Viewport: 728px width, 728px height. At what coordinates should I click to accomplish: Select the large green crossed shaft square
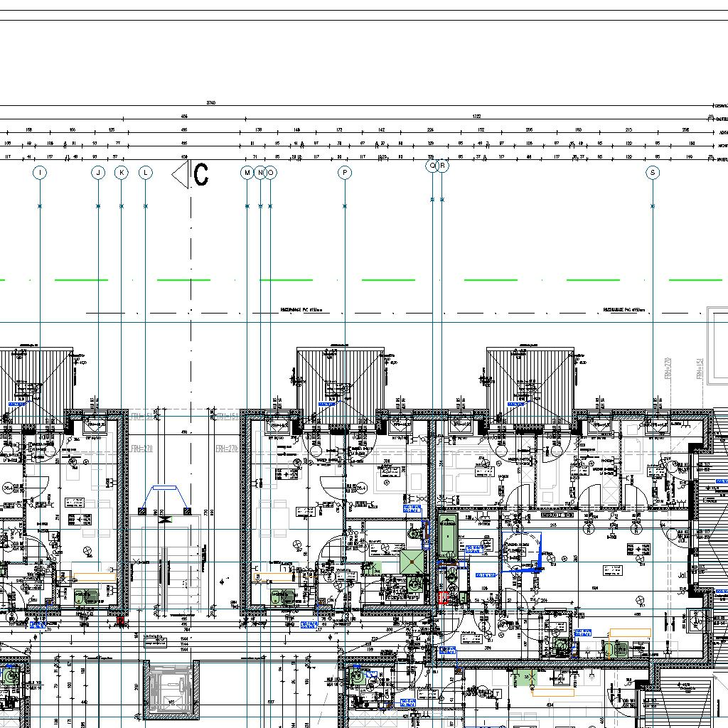(x=412, y=562)
